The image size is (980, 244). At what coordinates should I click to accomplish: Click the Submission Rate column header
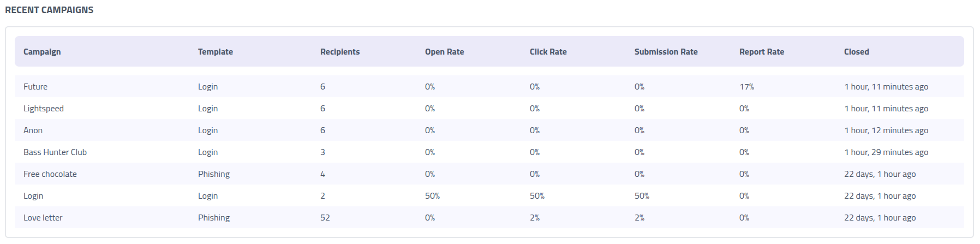[x=666, y=52]
